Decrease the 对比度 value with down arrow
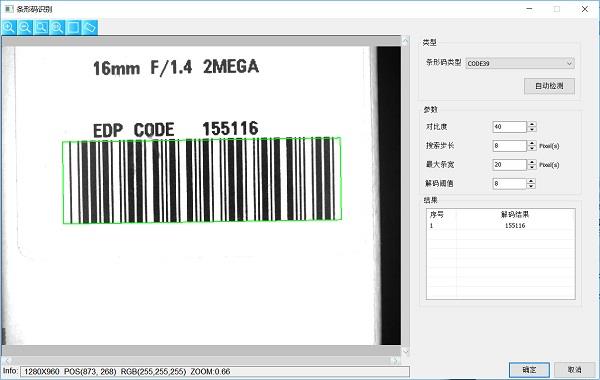The height and width of the screenshot is (380, 600). click(x=532, y=129)
